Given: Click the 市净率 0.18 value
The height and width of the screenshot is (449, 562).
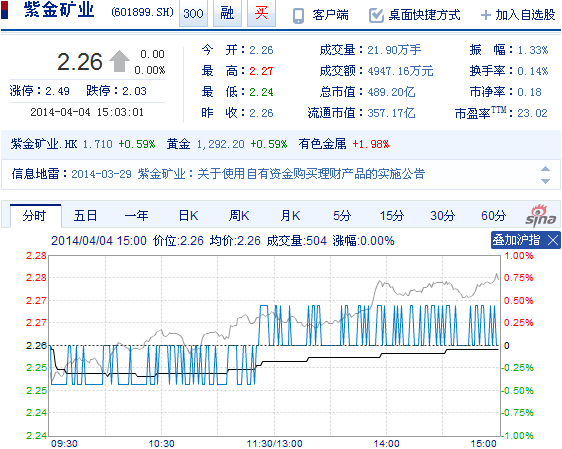Looking at the screenshot, I should coord(529,92).
